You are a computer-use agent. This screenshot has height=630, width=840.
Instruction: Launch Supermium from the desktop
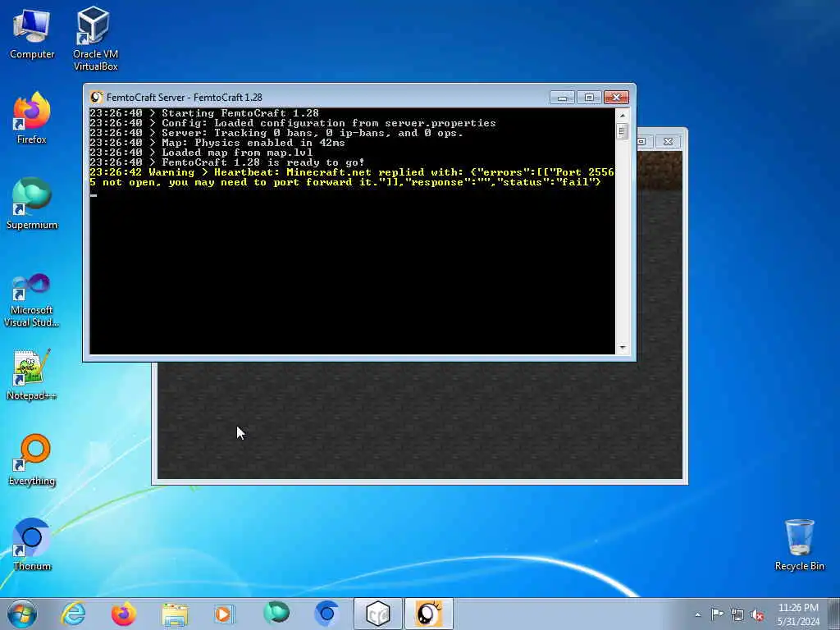[x=32, y=204]
